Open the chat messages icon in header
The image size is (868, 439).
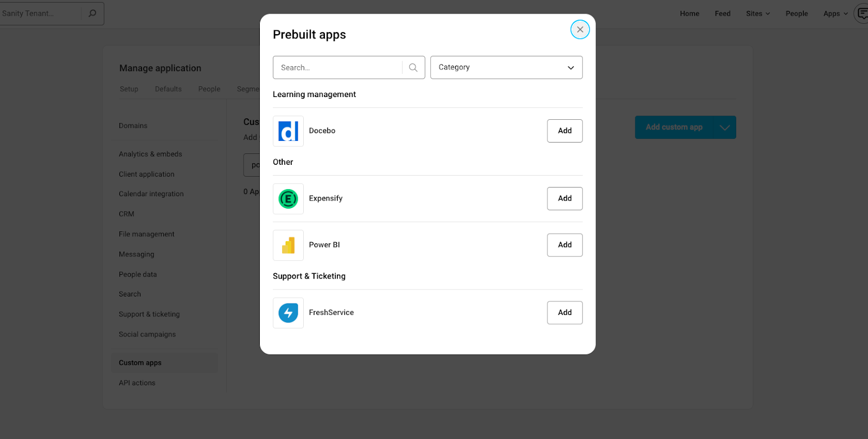tap(862, 14)
